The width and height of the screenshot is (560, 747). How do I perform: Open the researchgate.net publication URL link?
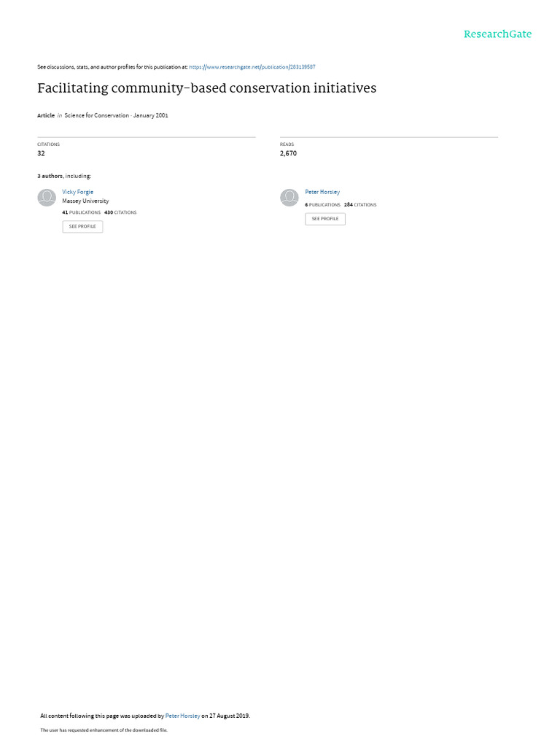point(252,67)
